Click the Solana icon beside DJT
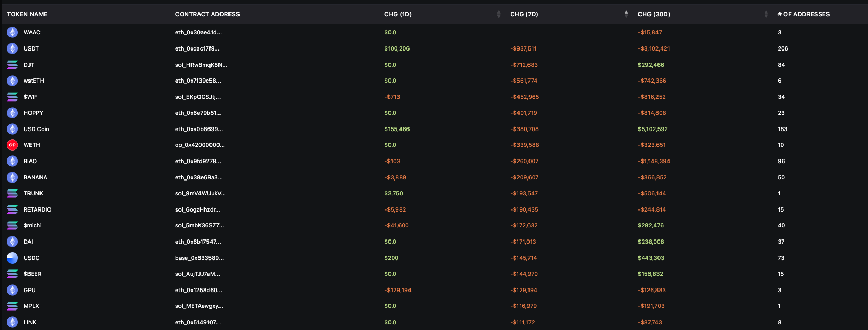Screen dimensions: 868x330 pos(12,65)
